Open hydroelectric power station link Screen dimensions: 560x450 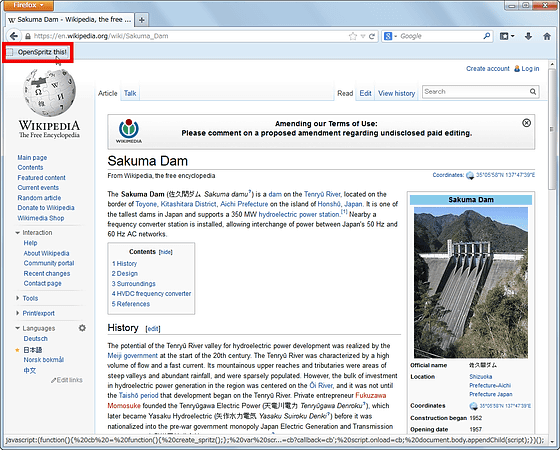pyautogui.click(x=299, y=215)
